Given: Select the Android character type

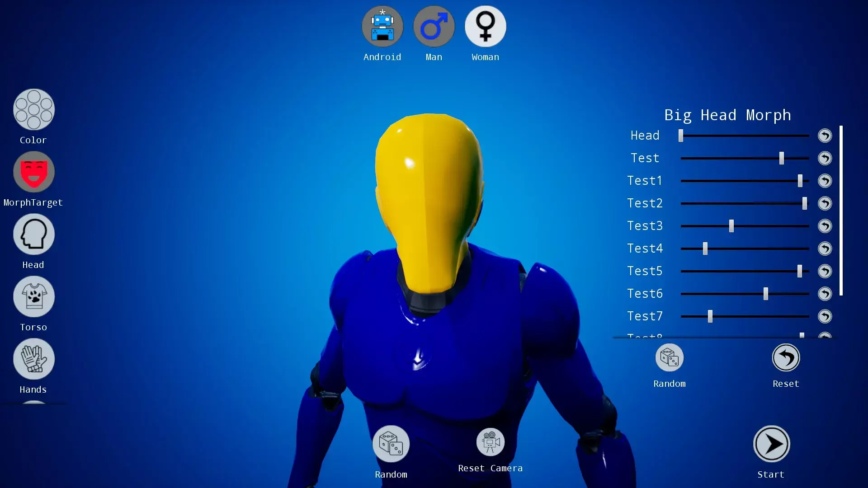Looking at the screenshot, I should (382, 27).
